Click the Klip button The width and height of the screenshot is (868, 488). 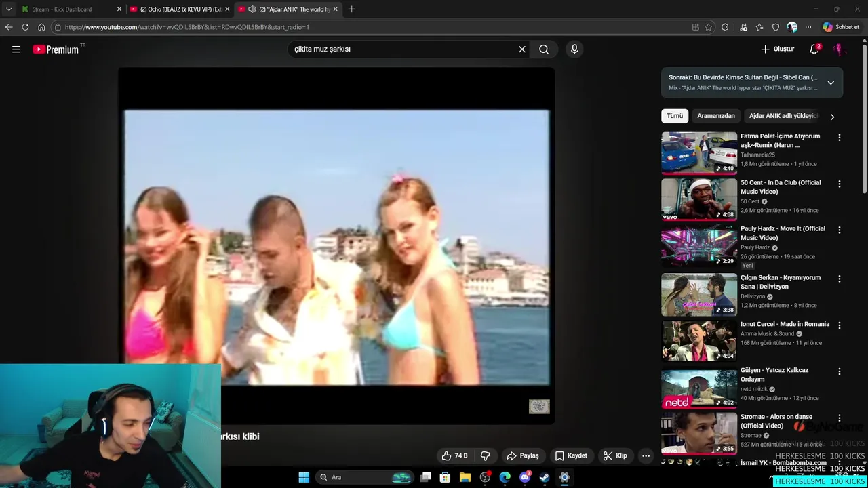615,455
